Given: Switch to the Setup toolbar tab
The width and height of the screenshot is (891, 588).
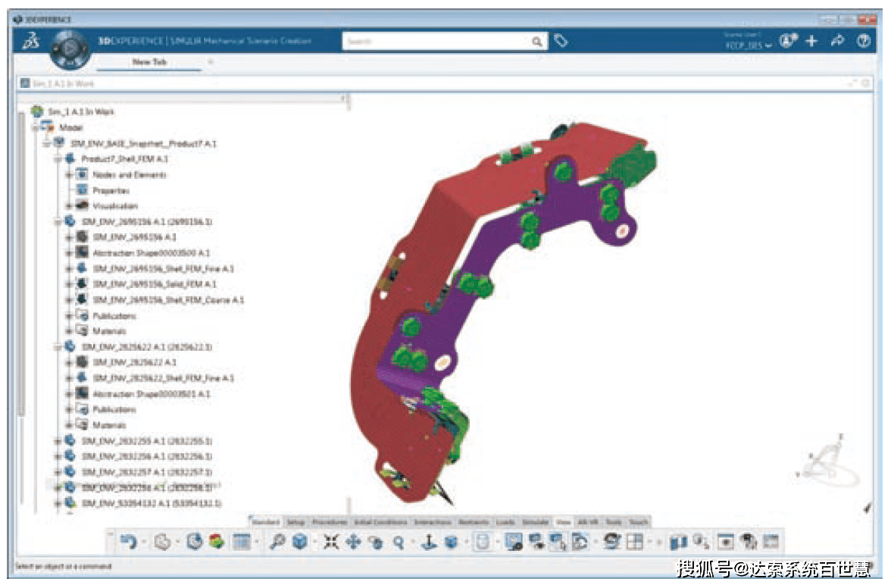Looking at the screenshot, I should click(295, 522).
